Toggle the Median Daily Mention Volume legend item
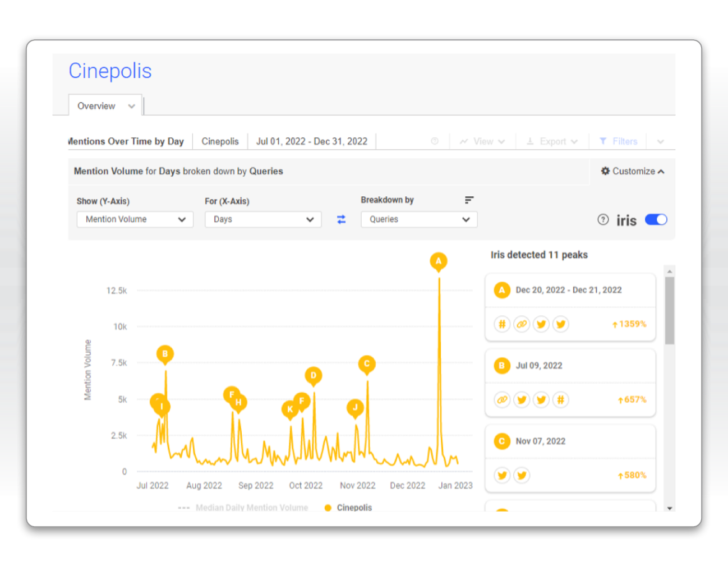The image size is (728, 571). pyautogui.click(x=243, y=508)
